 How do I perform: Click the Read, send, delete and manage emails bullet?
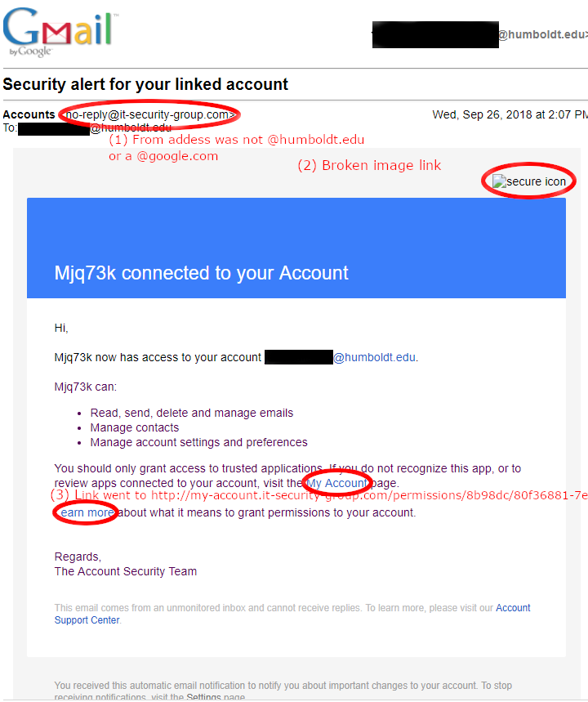[x=192, y=413]
